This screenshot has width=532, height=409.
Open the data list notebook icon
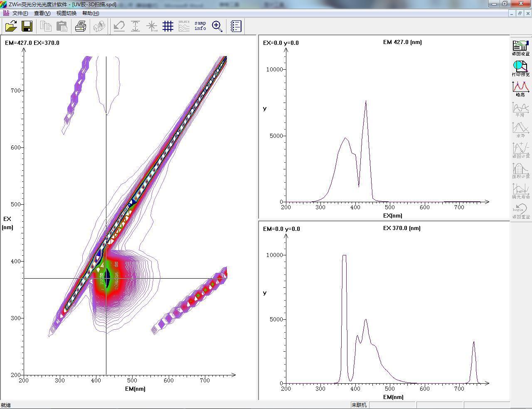(x=236, y=26)
